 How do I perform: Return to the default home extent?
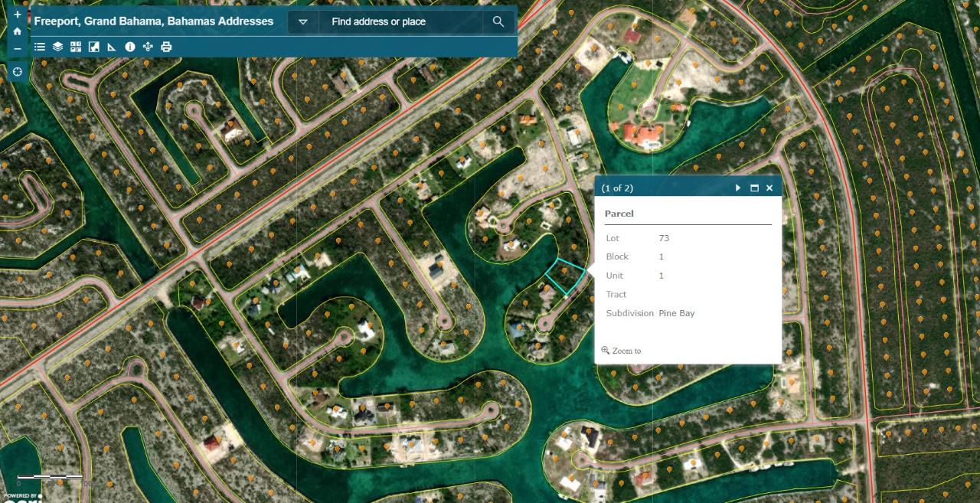click(x=17, y=31)
